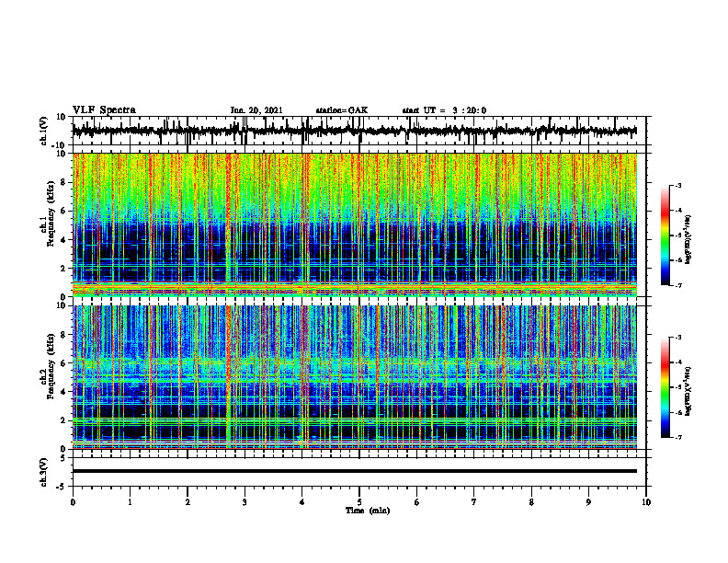The height and width of the screenshot is (563, 728).
Task: Click the "start UT = 3:20:0" header text
Action: [x=444, y=110]
